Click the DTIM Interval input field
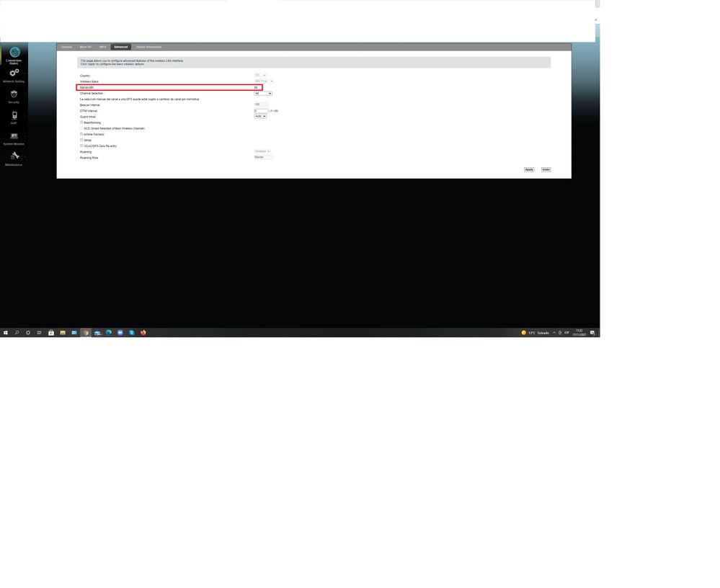The image size is (720, 588). pos(261,110)
